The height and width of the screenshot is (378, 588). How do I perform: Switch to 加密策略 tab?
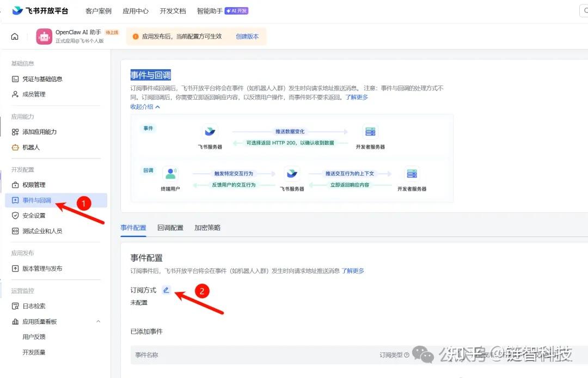pos(207,228)
